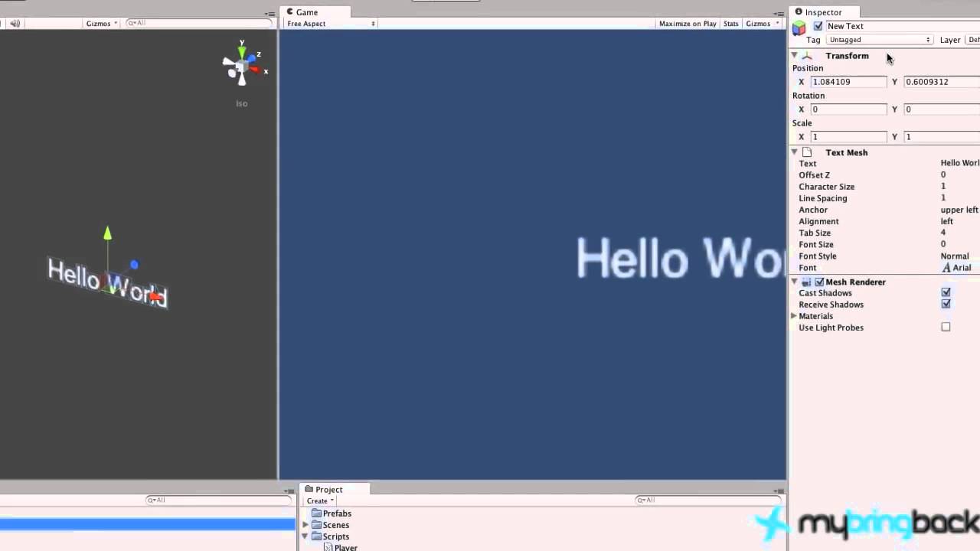Image resolution: width=980 pixels, height=551 pixels.
Task: Open the Anchor upper left dropdown
Action: point(959,210)
